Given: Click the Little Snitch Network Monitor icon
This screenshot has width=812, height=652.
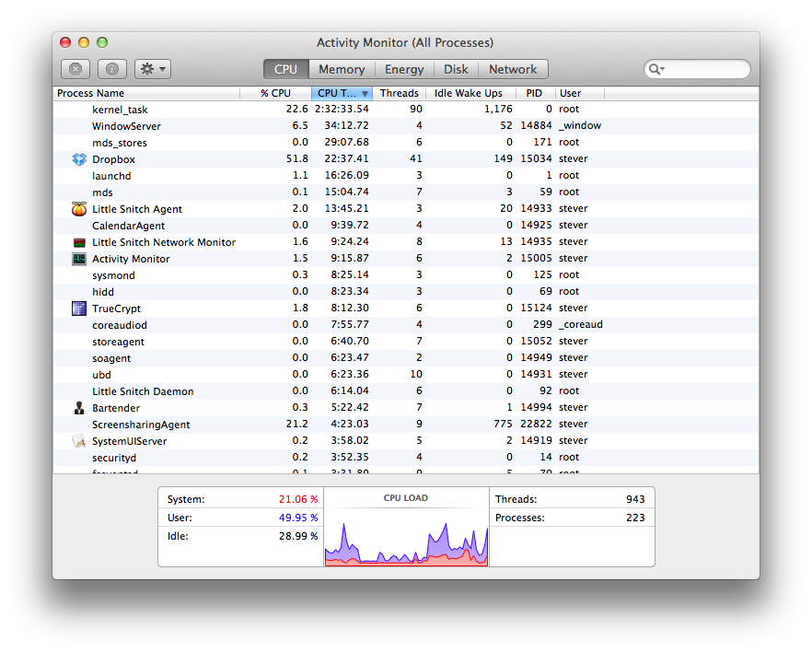Looking at the screenshot, I should point(79,242).
